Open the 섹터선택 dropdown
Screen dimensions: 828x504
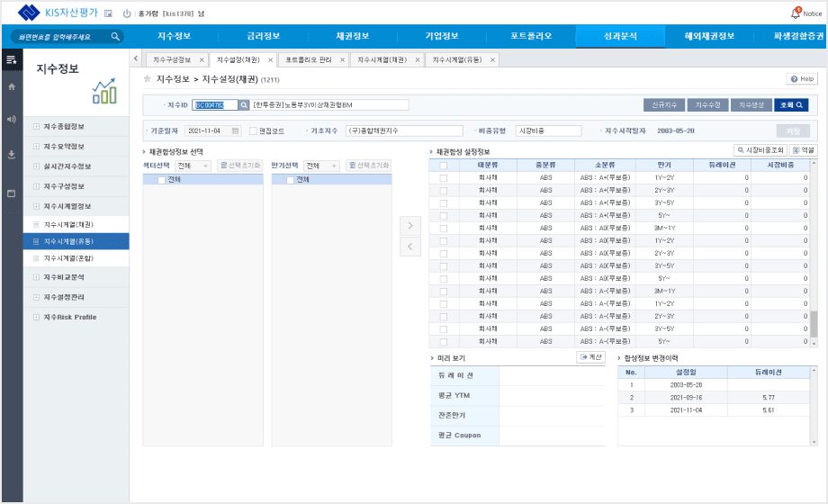(193, 166)
